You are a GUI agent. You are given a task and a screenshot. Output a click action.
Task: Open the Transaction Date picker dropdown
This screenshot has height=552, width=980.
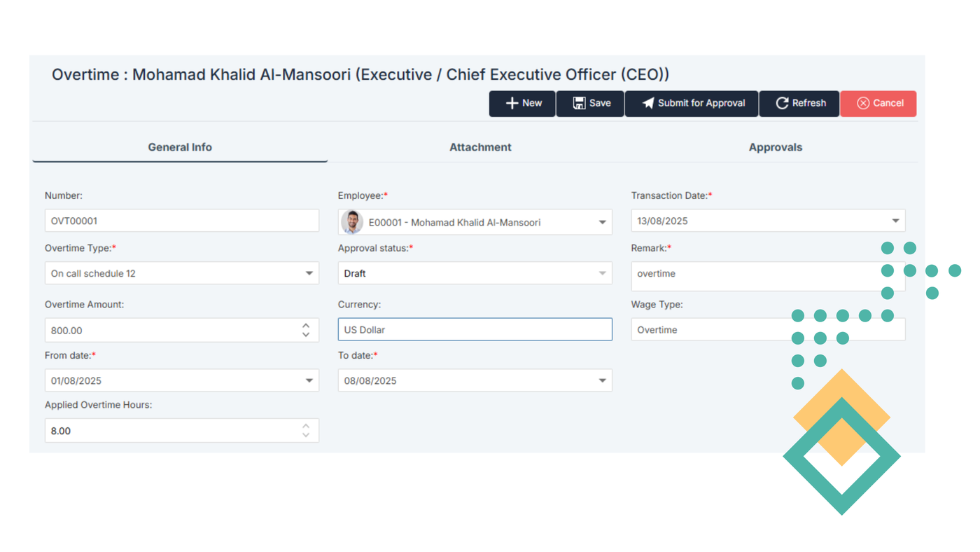click(895, 221)
